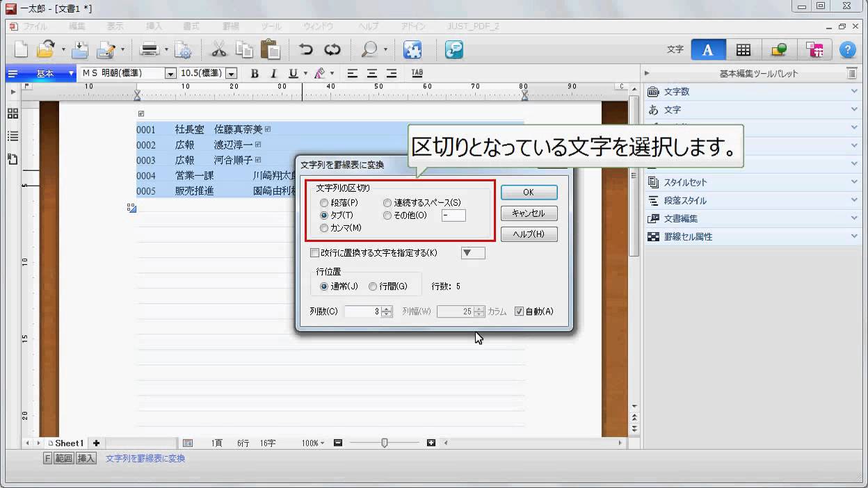Click the 列数(C) spinner field
This screenshot has width=868, height=488.
[369, 311]
